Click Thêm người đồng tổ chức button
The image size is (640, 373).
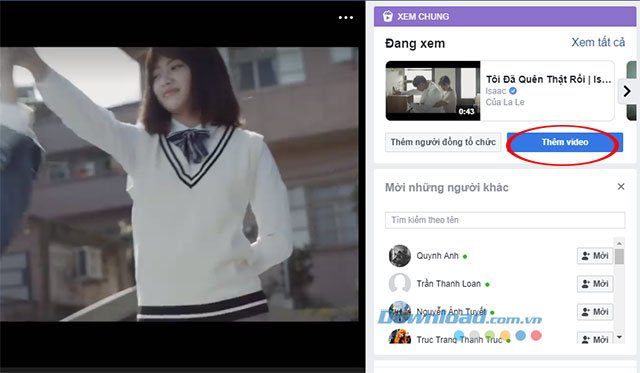pos(443,142)
